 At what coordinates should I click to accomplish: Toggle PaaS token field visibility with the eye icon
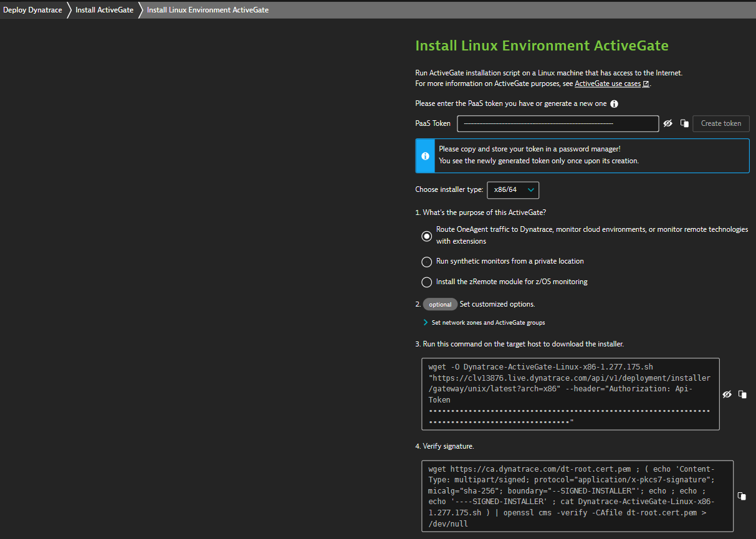click(x=667, y=123)
